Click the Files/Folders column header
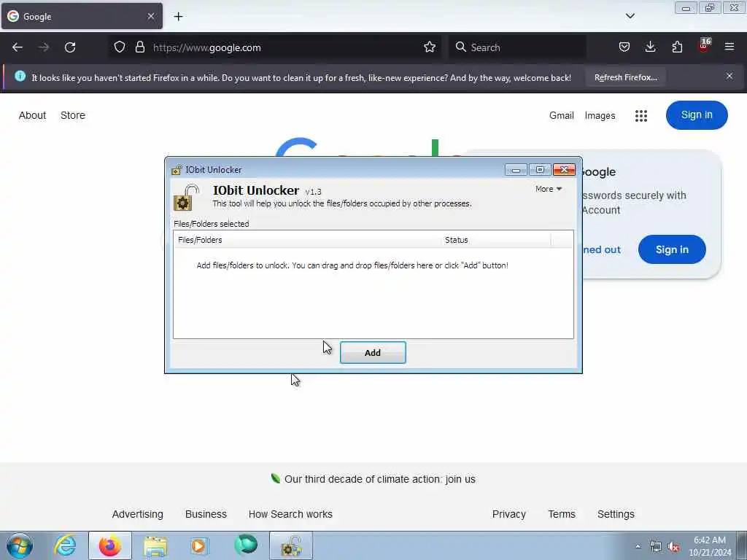Image resolution: width=747 pixels, height=560 pixels. [x=309, y=240]
